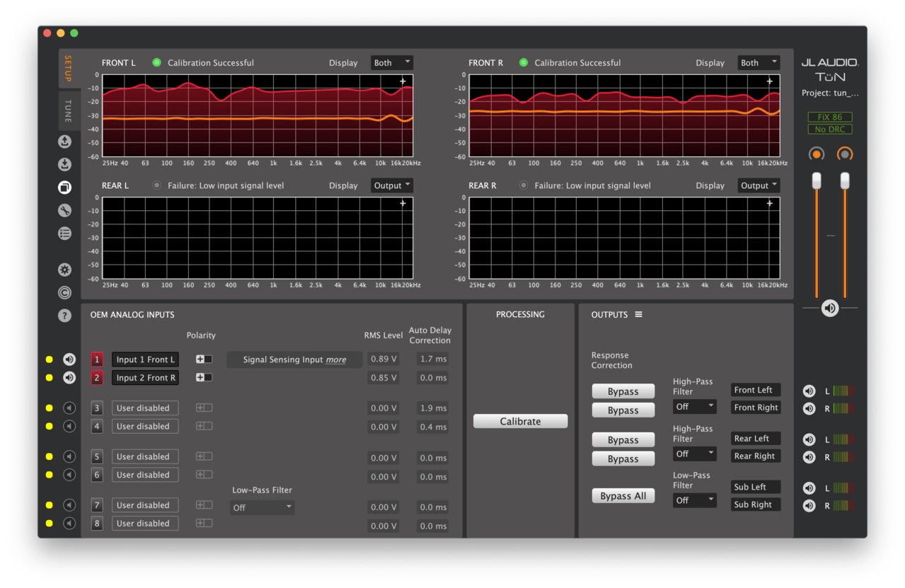Open FRONT L Display dropdown
905x588 pixels.
coord(391,63)
